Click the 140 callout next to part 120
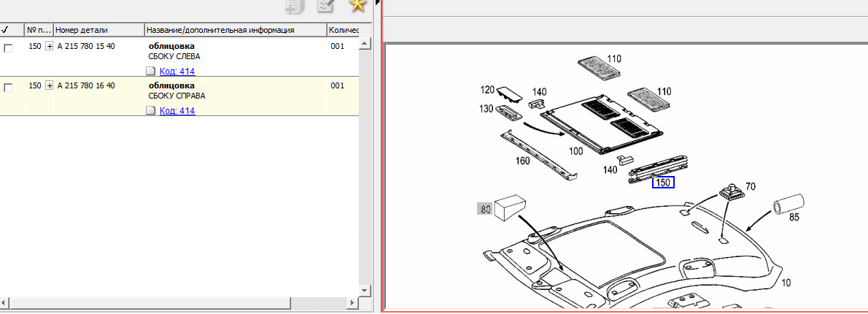The image size is (868, 314). click(540, 92)
